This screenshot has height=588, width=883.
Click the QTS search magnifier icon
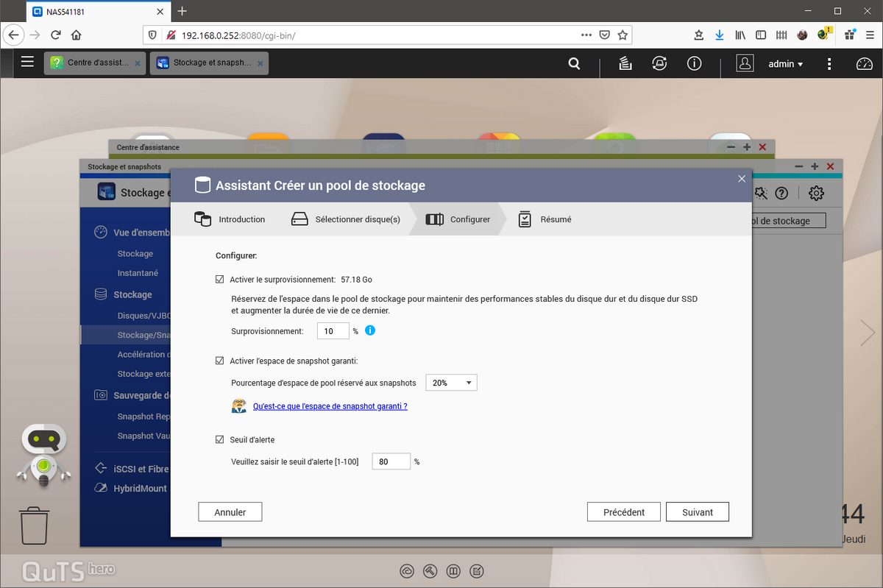575,64
